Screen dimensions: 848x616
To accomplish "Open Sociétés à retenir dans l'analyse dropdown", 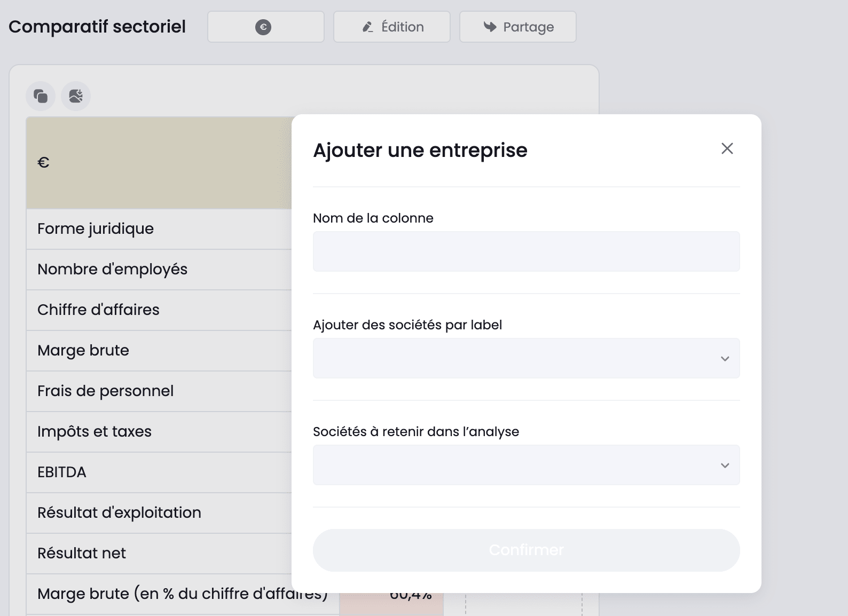I will point(527,465).
